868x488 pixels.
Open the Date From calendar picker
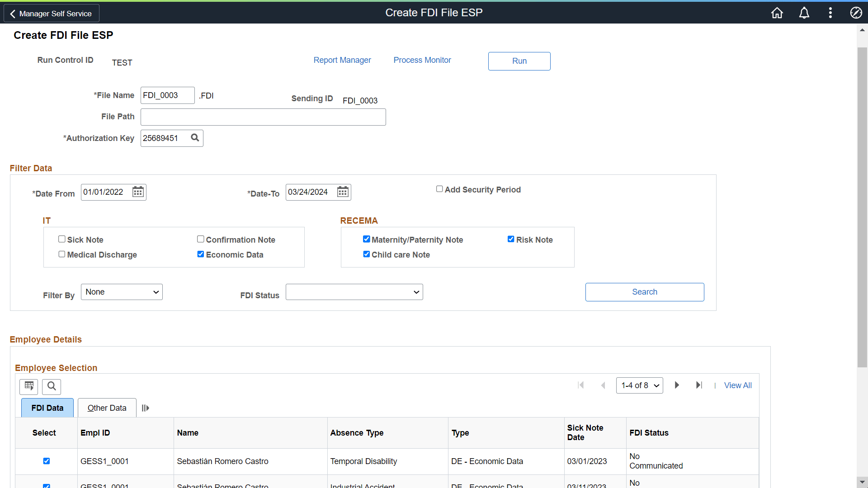click(x=138, y=192)
